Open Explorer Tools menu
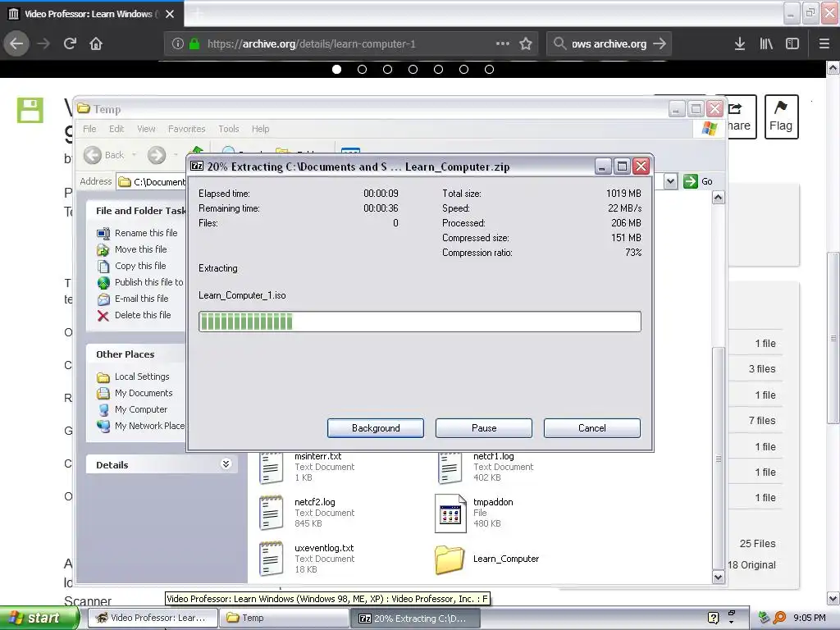Image resolution: width=840 pixels, height=630 pixels. (x=229, y=129)
